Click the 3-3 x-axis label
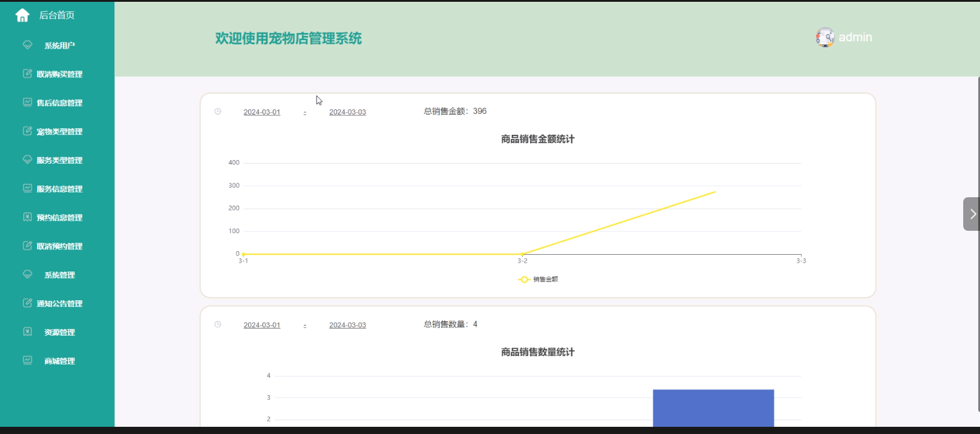This screenshot has height=434, width=980. coord(801,261)
